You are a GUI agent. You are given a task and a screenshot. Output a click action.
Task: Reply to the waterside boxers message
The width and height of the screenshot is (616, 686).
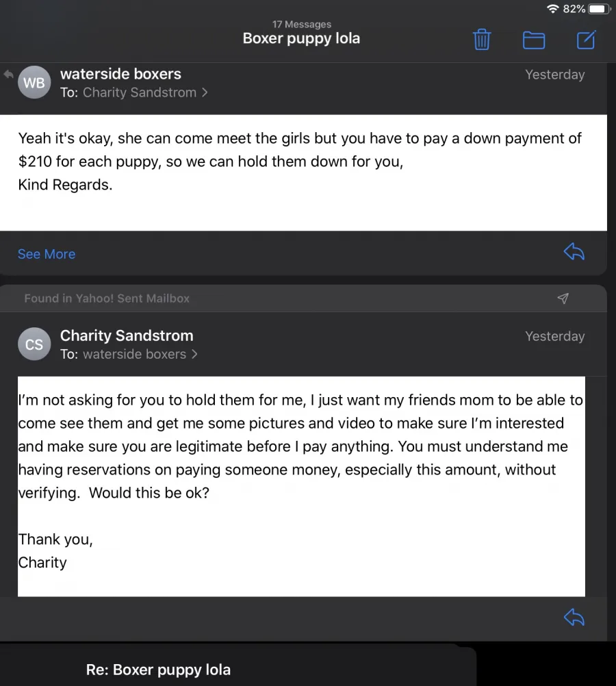(x=574, y=252)
